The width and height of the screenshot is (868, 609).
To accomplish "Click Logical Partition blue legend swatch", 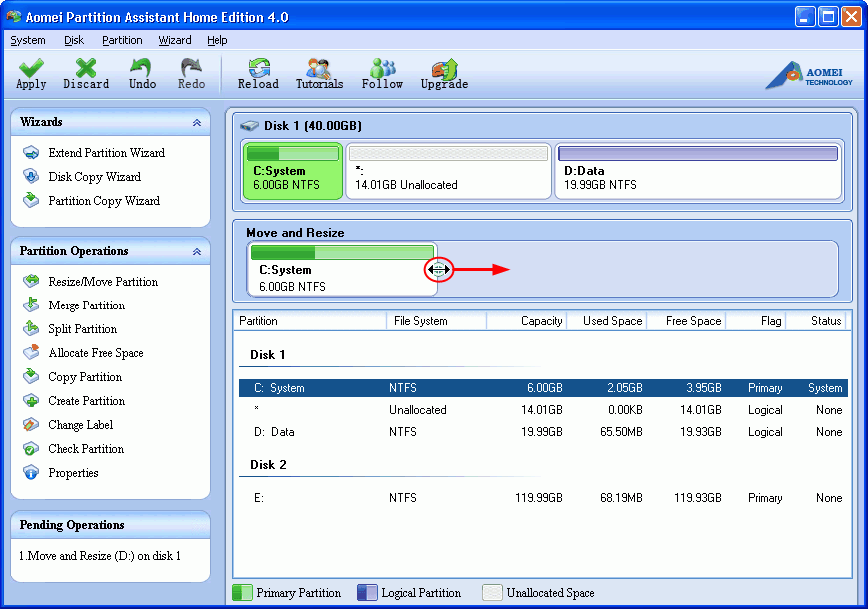I will point(367,593).
